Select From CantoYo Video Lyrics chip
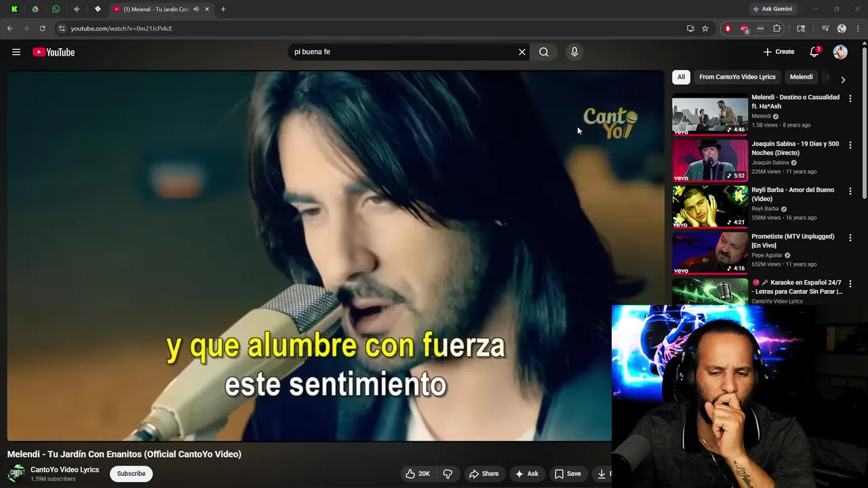Image resolution: width=868 pixels, height=488 pixels. [737, 77]
